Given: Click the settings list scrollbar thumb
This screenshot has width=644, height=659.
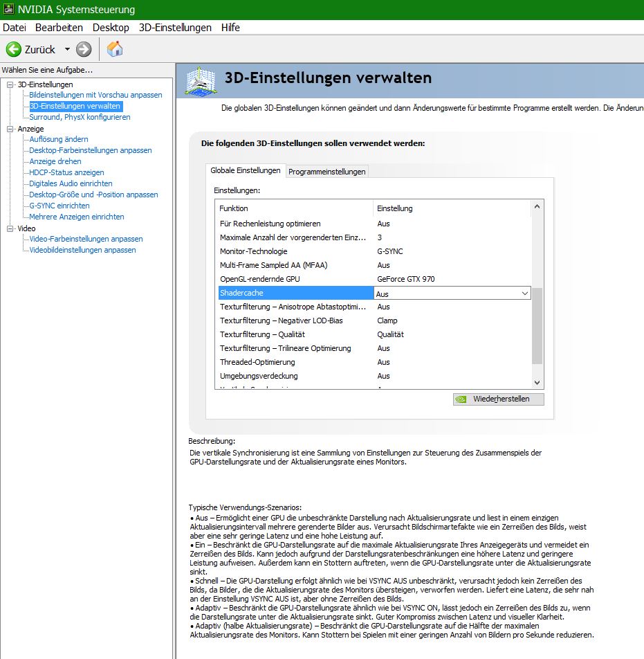Looking at the screenshot, I should [537, 326].
